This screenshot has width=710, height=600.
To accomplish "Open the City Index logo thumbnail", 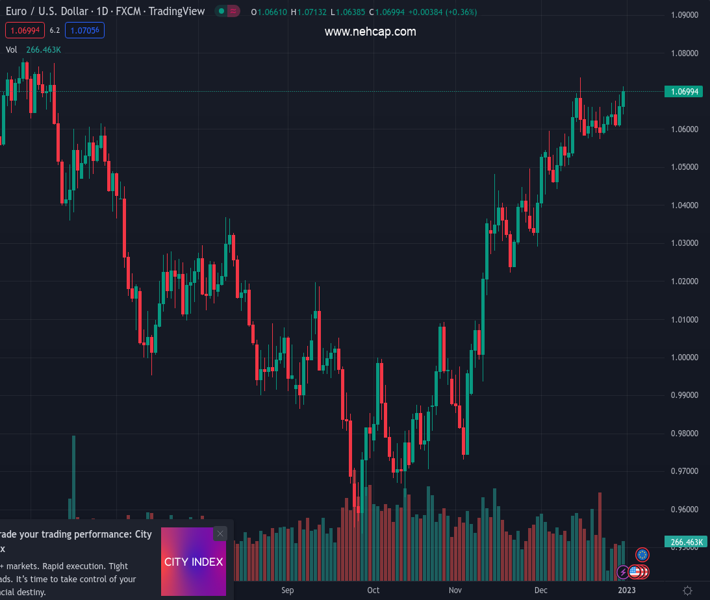I will click(194, 562).
